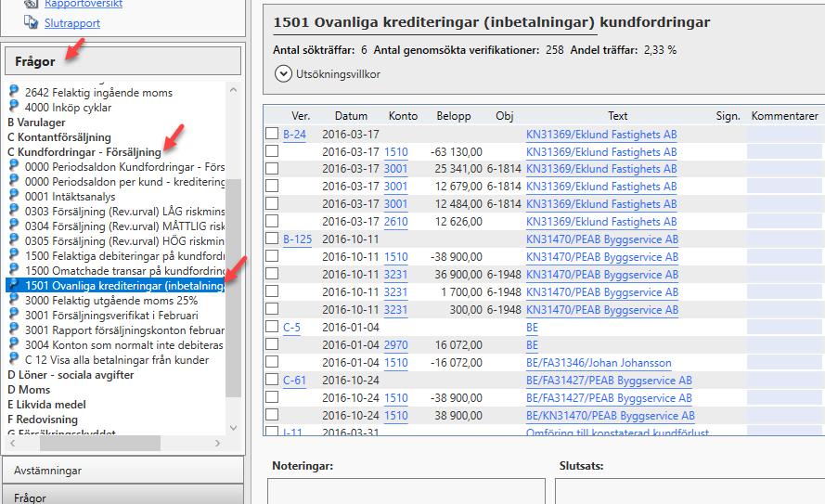Collapse the C Kundfordringar - Försäljning category

84,151
